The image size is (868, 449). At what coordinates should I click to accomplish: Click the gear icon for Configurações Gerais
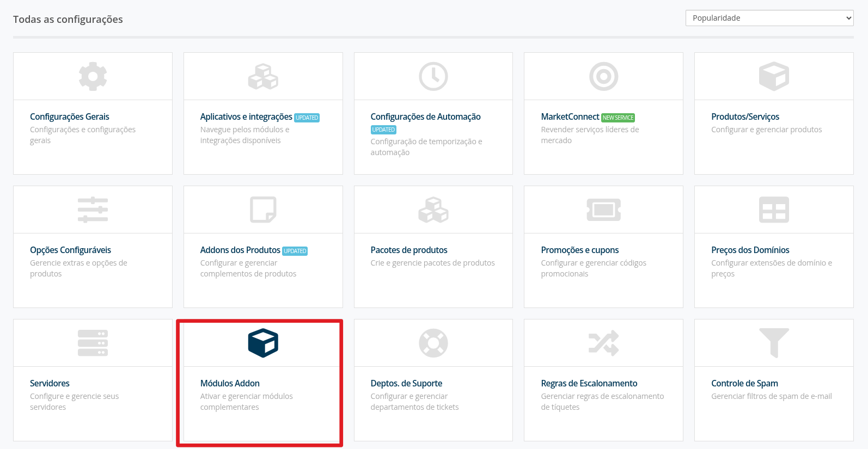click(x=93, y=76)
